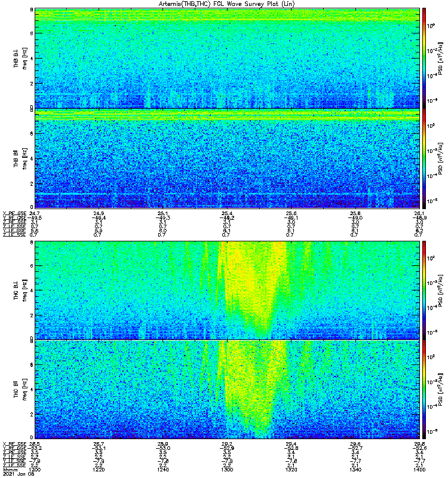Click the PSD [nT²/Hz] label of the THC B⊥ panel

[x=440, y=290]
